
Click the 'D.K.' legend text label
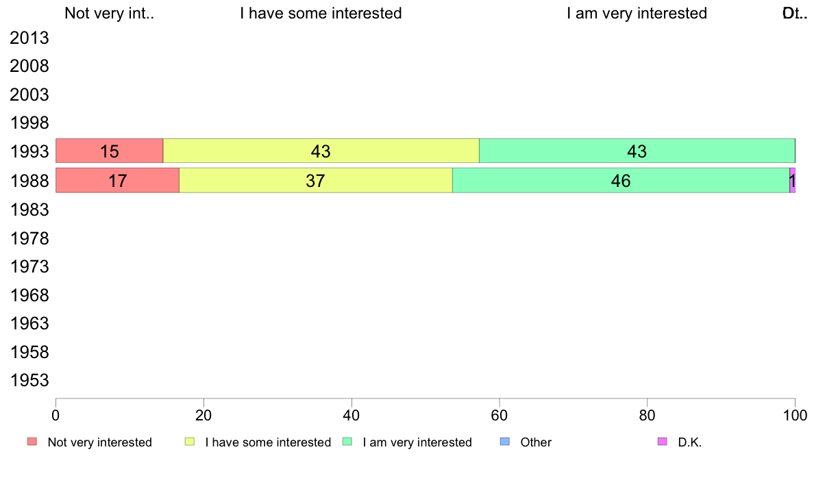[x=690, y=442]
